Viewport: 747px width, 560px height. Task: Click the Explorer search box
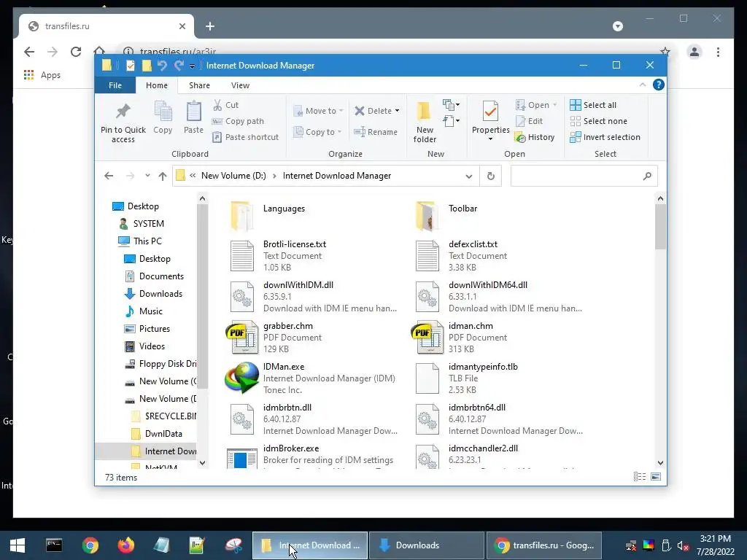pos(584,176)
